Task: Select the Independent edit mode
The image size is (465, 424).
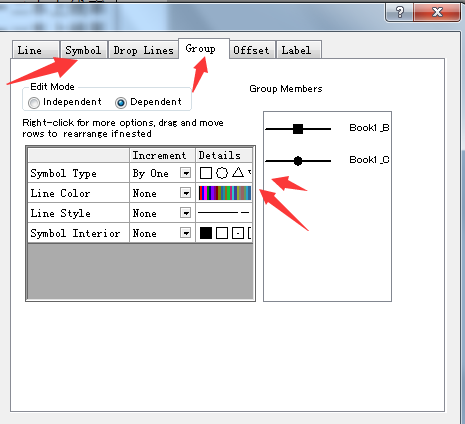Action: [65, 102]
